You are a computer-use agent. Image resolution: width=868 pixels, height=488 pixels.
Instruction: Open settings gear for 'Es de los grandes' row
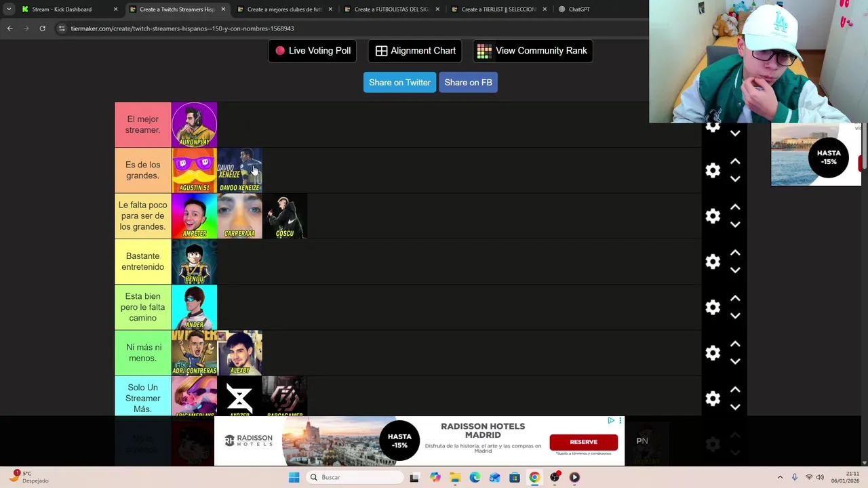pyautogui.click(x=713, y=170)
